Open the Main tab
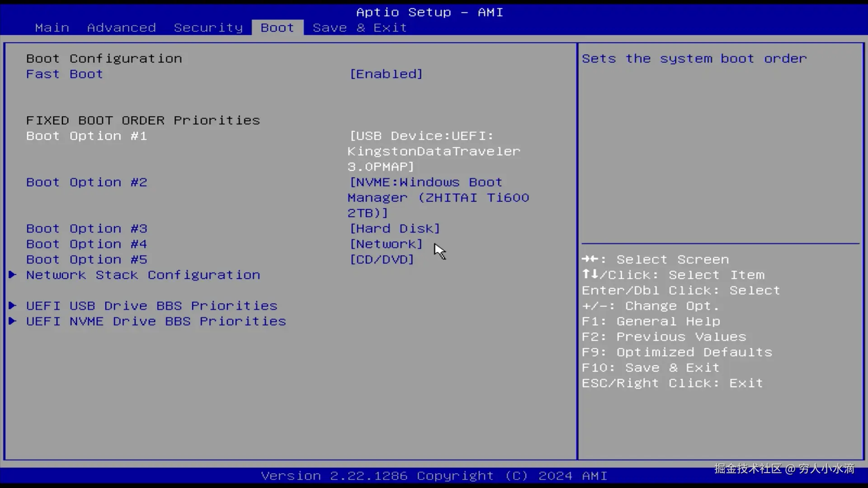868x488 pixels. (x=52, y=28)
